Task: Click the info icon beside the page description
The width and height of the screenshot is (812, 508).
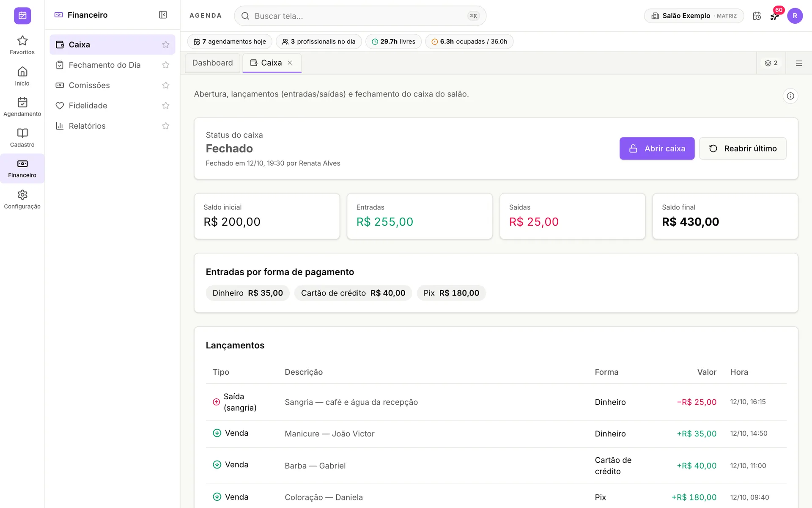Action: tap(790, 96)
